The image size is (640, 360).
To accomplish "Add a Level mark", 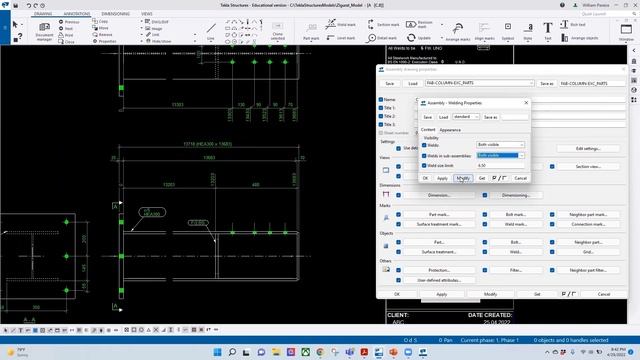I will tap(340, 38).
